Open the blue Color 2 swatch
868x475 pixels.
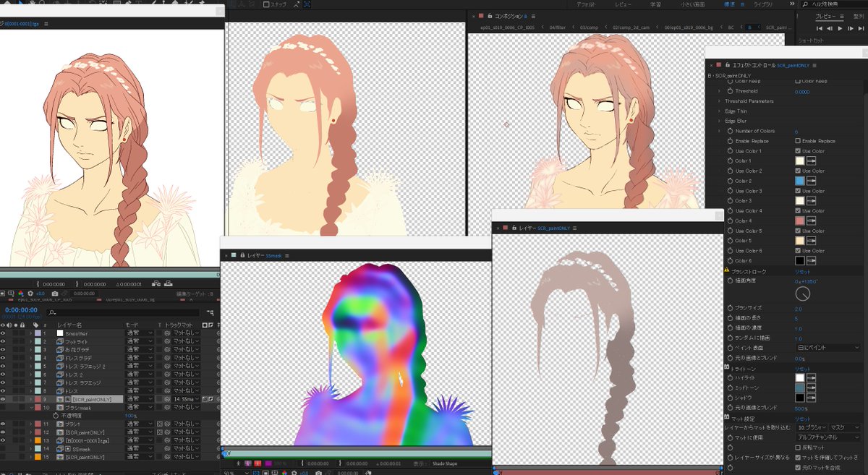point(800,181)
